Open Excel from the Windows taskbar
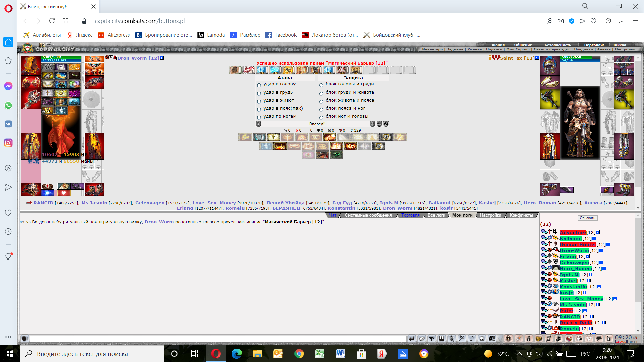Screen dimensions: 644x362 tap(319, 354)
